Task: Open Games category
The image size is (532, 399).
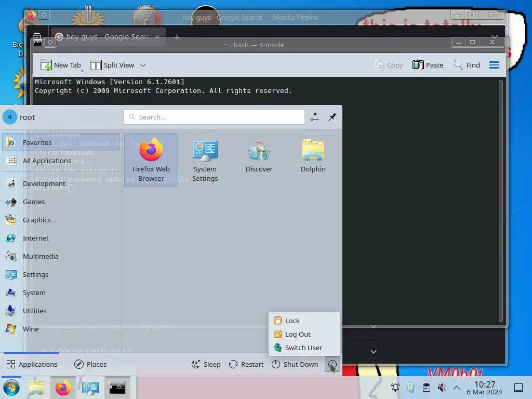Action: 61,202
